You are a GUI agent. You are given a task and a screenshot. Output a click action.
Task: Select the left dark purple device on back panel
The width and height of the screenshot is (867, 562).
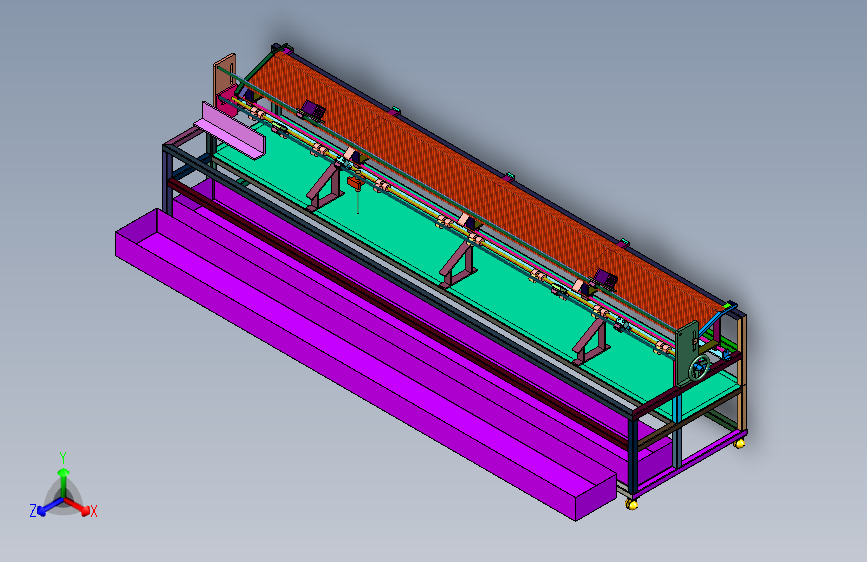[x=312, y=110]
